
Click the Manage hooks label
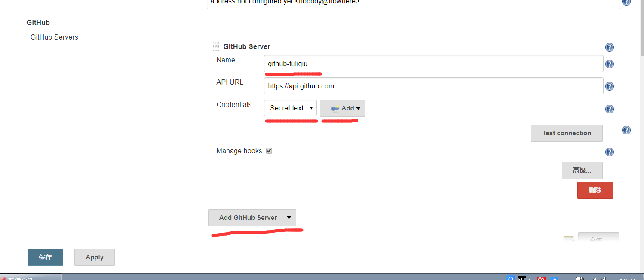coord(239,151)
